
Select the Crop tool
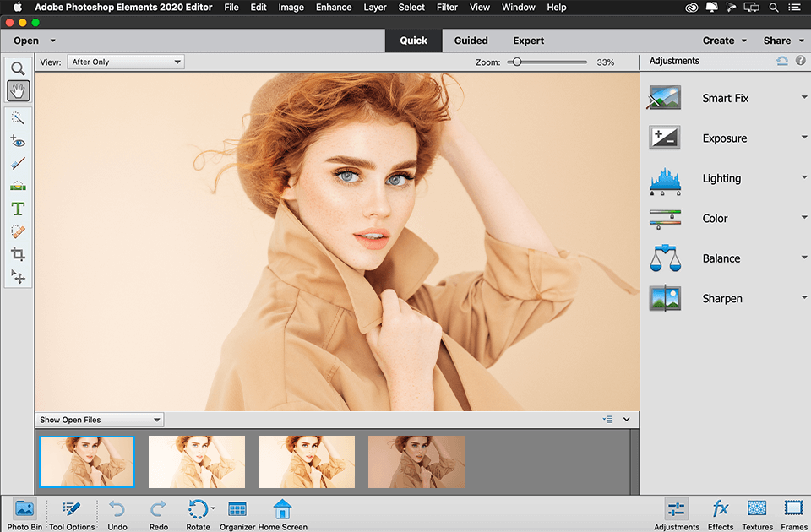18,254
